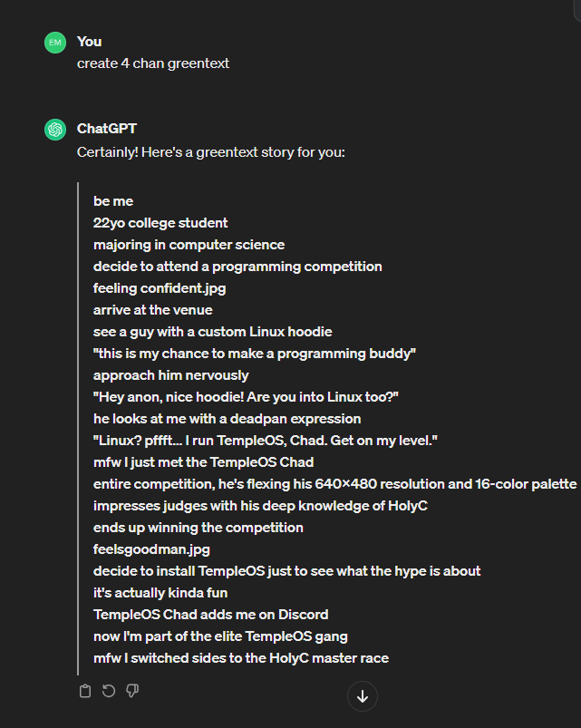Screen dimensions: 581x728
Task: Give thumbs down to the greentext response
Action: click(x=132, y=691)
